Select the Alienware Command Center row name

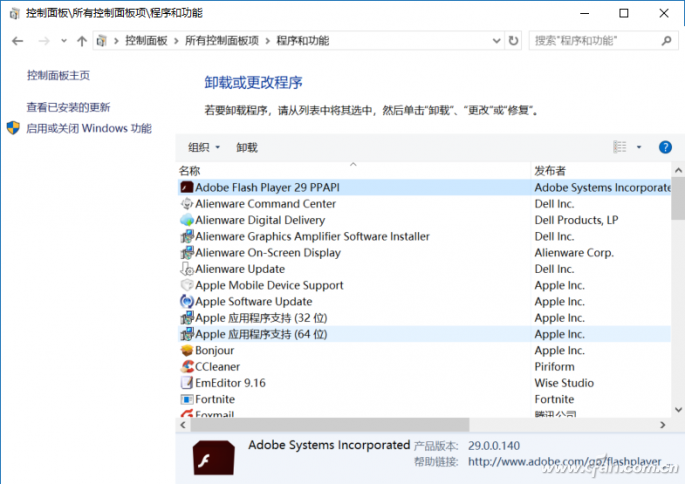265,204
